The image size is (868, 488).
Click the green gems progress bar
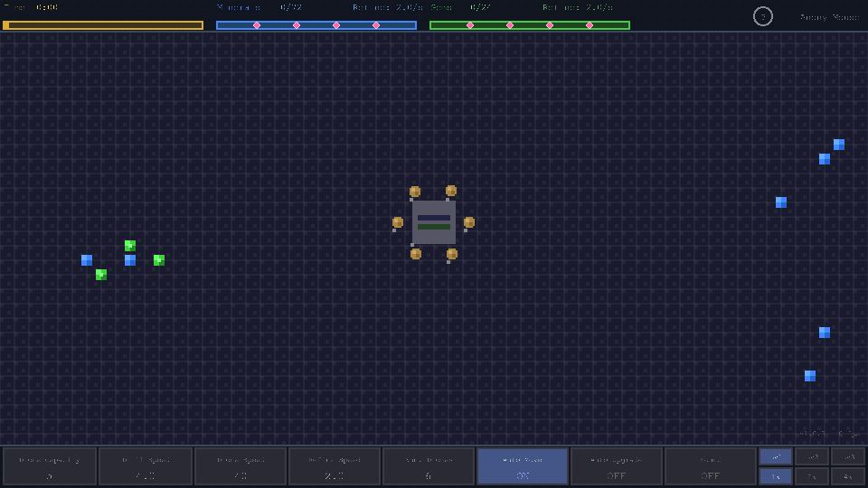pos(530,25)
